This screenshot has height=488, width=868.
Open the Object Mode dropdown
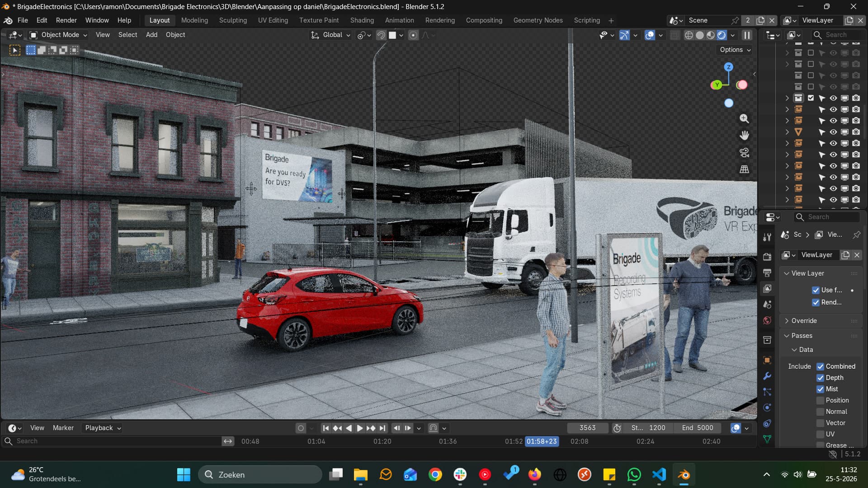(x=58, y=35)
